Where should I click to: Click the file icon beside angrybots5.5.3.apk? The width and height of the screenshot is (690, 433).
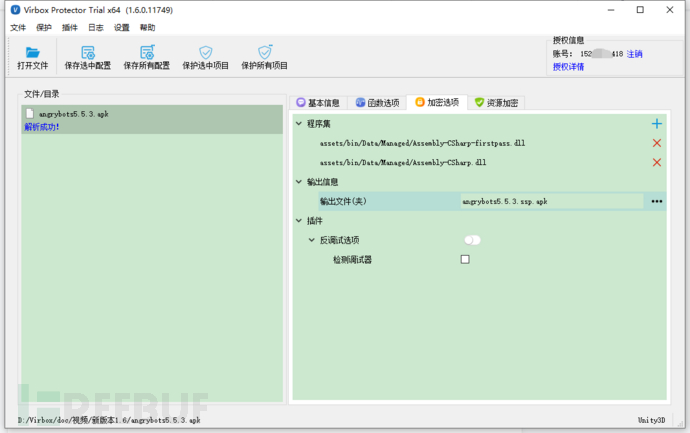pos(30,114)
